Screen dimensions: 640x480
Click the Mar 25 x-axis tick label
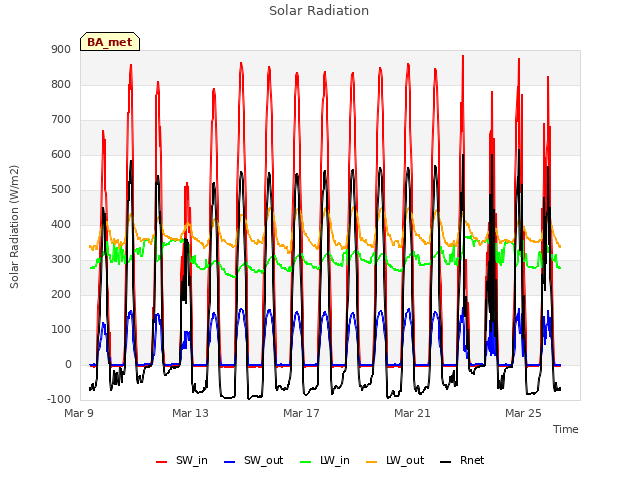pos(523,413)
